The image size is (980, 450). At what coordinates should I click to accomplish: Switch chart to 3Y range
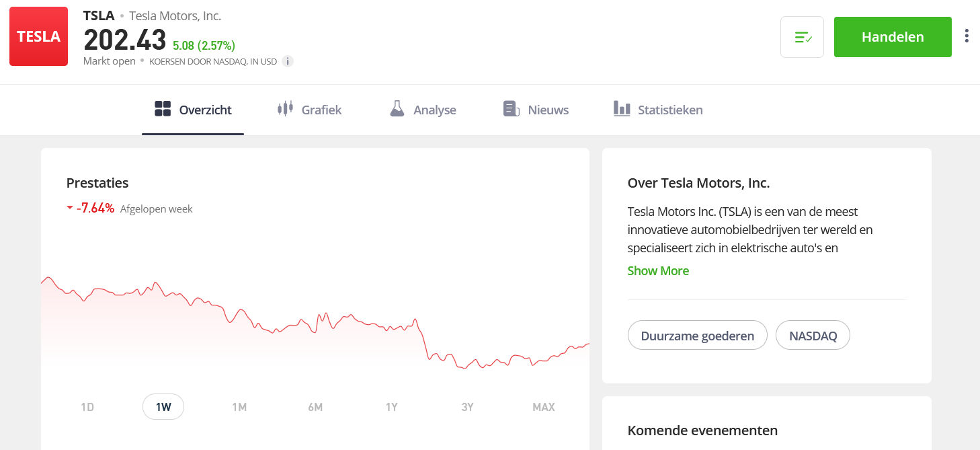coord(468,407)
